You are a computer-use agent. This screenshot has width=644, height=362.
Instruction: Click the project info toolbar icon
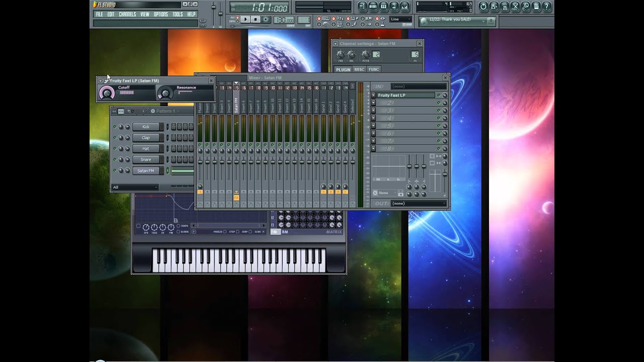(536, 7)
